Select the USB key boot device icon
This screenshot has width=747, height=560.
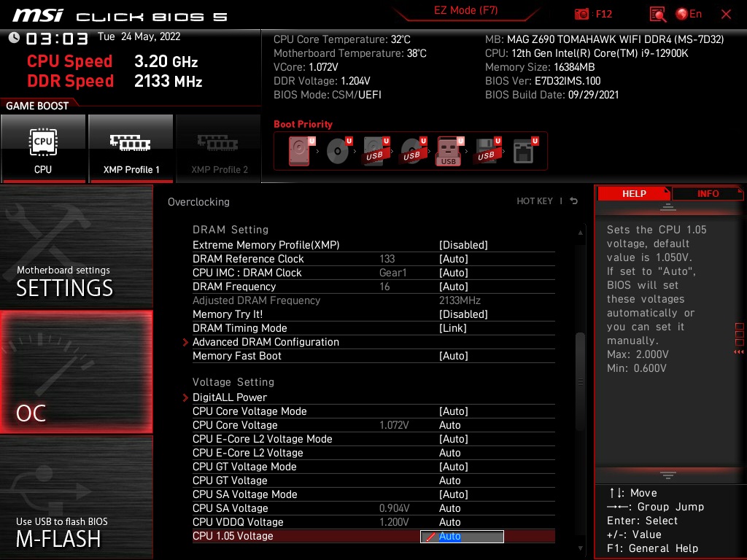tap(449, 151)
